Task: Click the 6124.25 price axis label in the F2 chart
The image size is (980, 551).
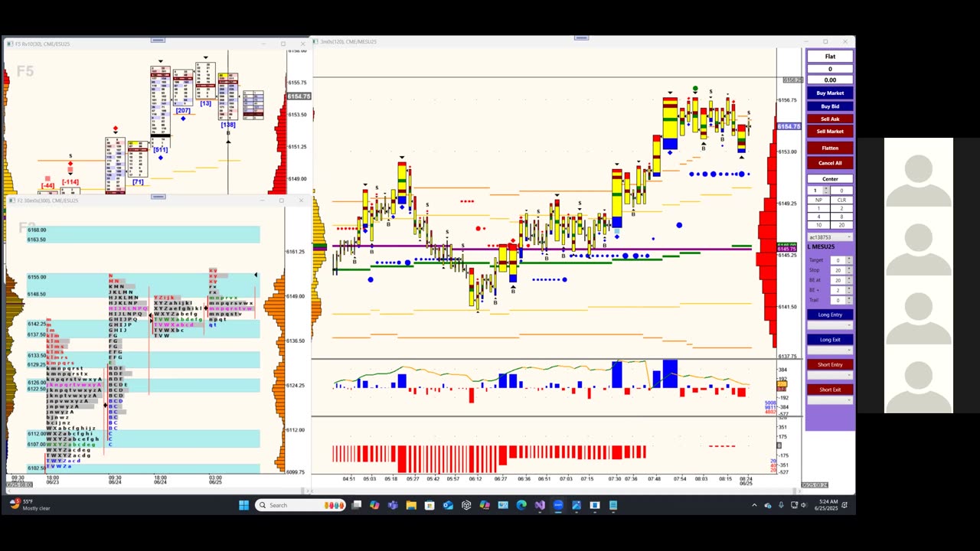Action: coord(296,385)
